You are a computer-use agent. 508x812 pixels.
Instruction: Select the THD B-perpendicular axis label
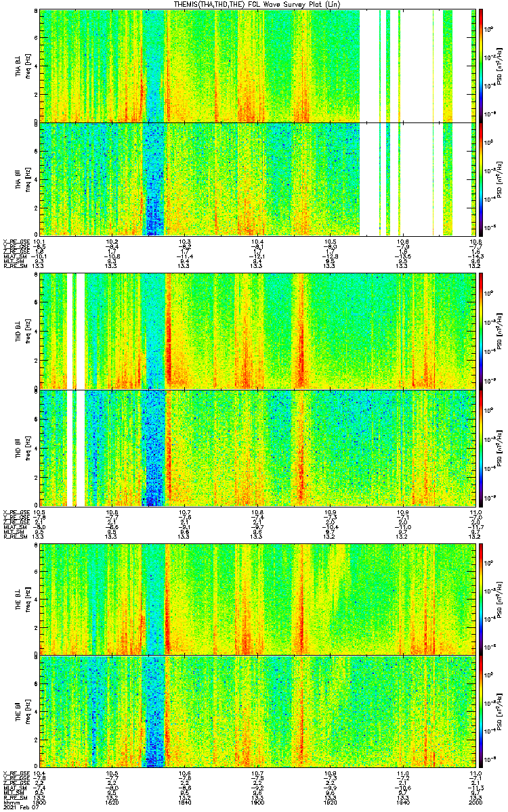(19, 331)
